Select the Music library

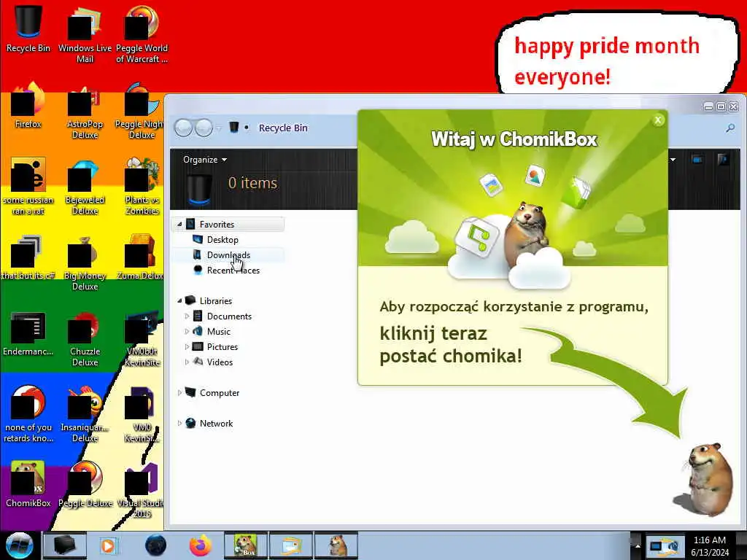[212, 331]
